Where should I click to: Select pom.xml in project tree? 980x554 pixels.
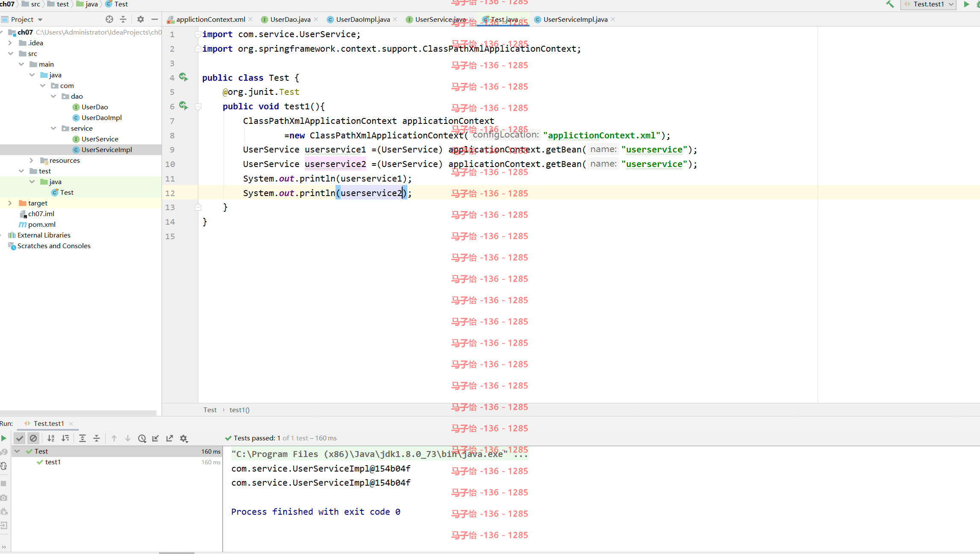(x=37, y=224)
